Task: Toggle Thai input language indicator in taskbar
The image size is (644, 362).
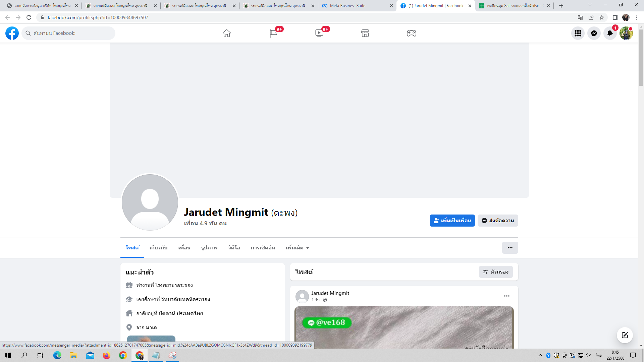Action: (599, 355)
